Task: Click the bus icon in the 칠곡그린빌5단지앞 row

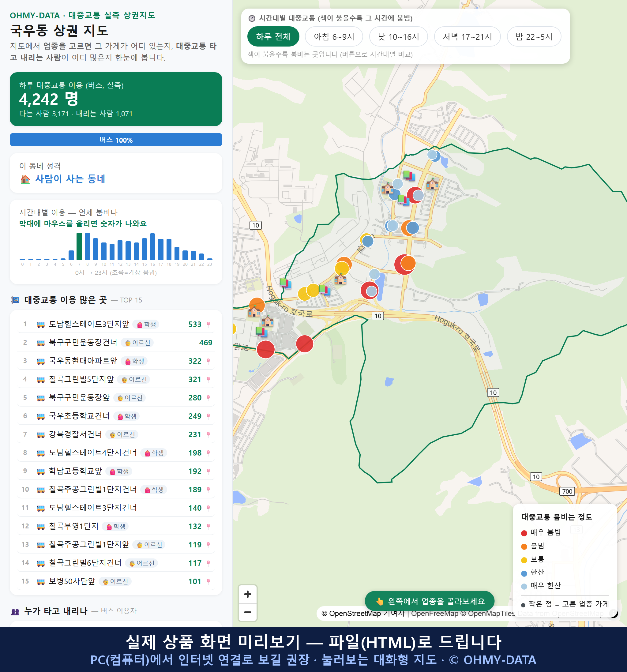Action: click(40, 380)
